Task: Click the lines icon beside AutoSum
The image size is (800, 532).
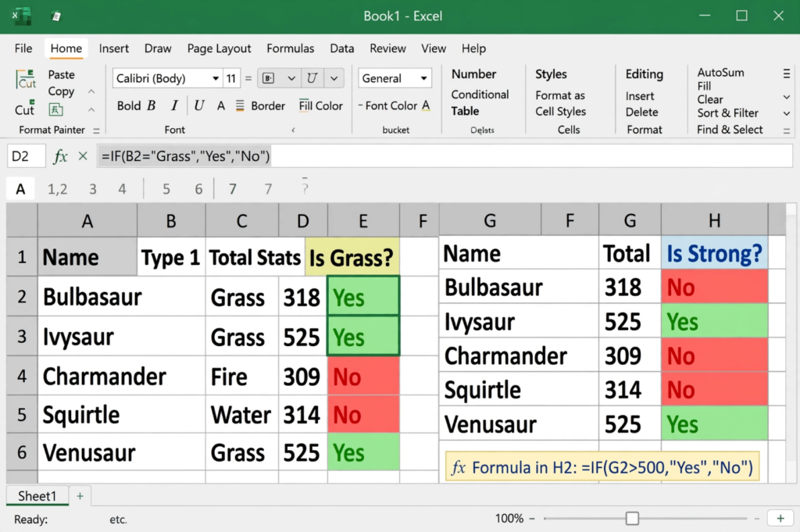Action: (787, 74)
